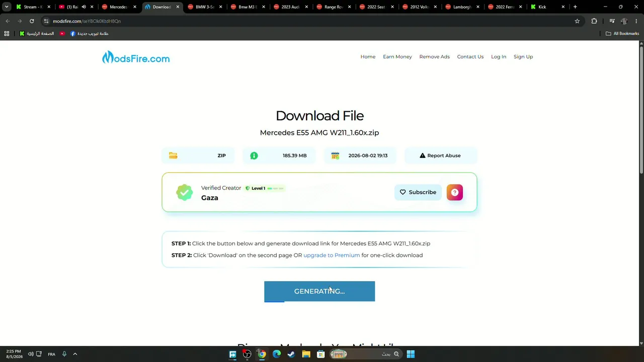Open Steam from the taskbar
This screenshot has height=362, width=644.
point(291,354)
